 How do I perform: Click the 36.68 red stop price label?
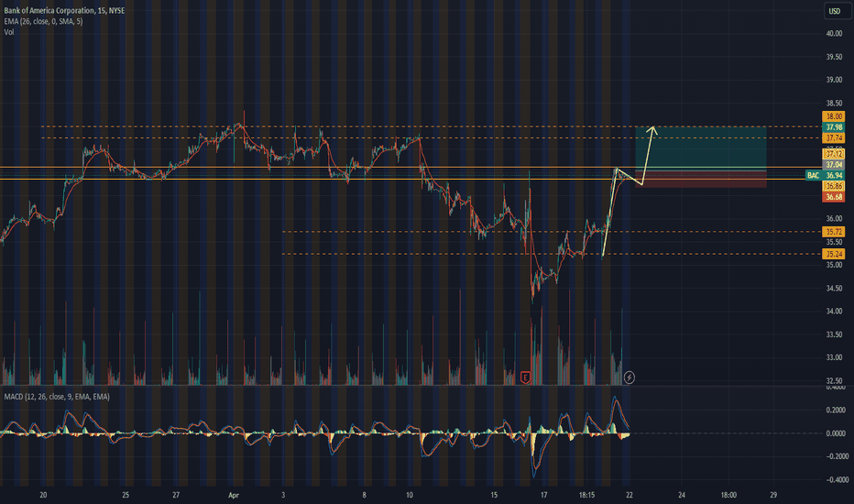point(833,197)
